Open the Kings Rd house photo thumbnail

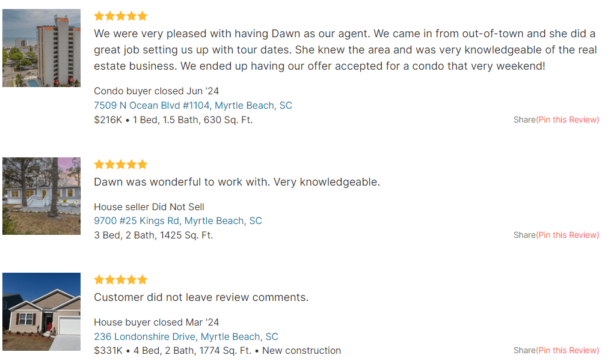point(41,196)
